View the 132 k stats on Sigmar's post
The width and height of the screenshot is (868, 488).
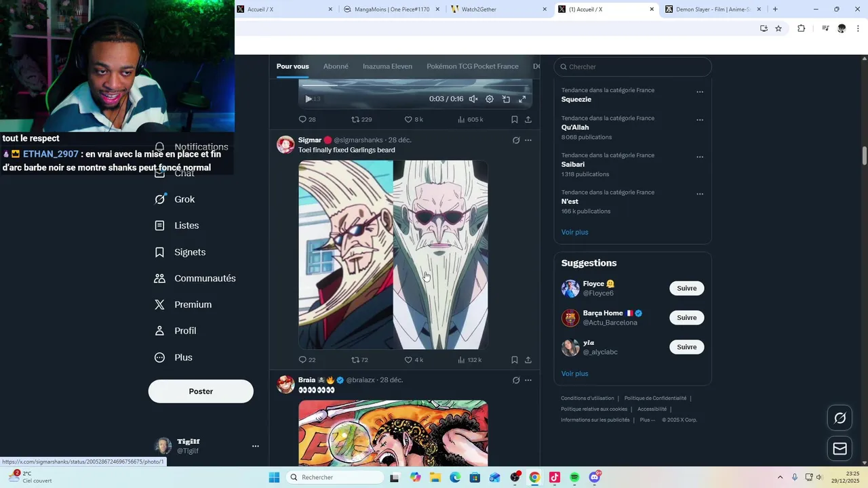(469, 360)
